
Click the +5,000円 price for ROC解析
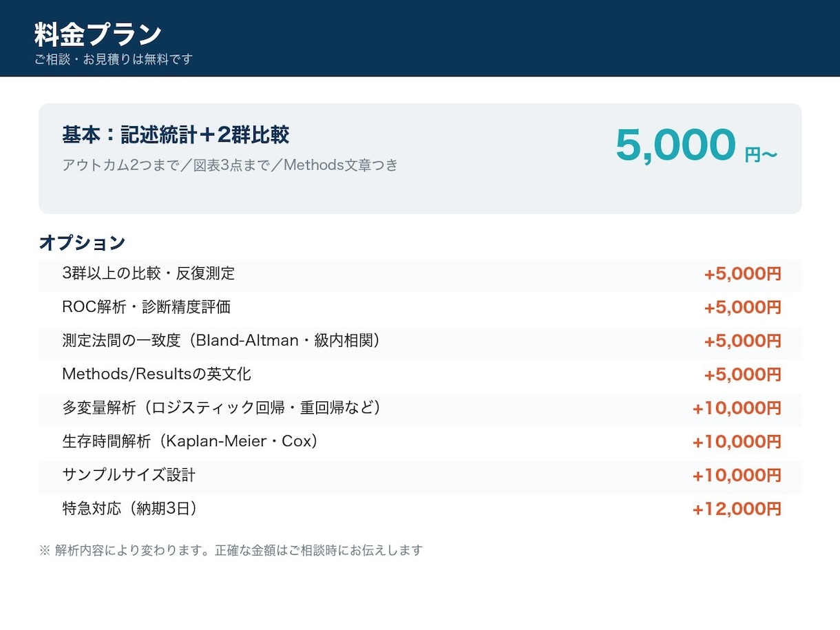tap(742, 308)
